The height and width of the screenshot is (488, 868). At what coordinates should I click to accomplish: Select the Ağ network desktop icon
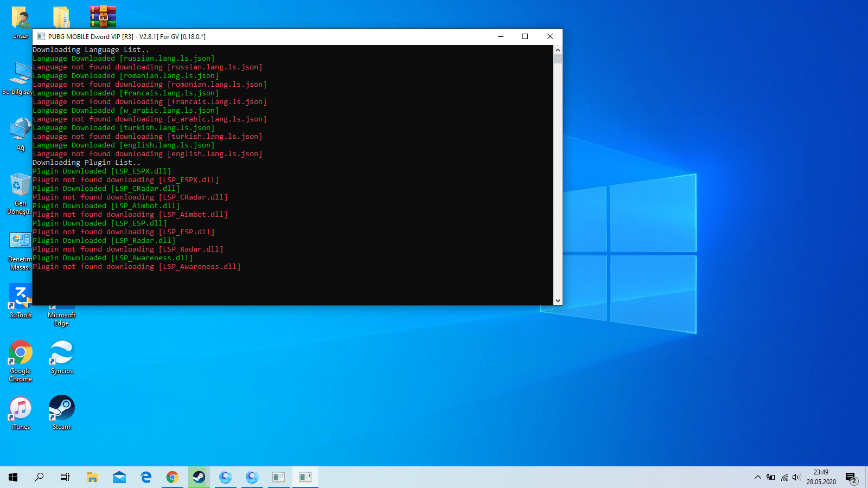point(20,134)
